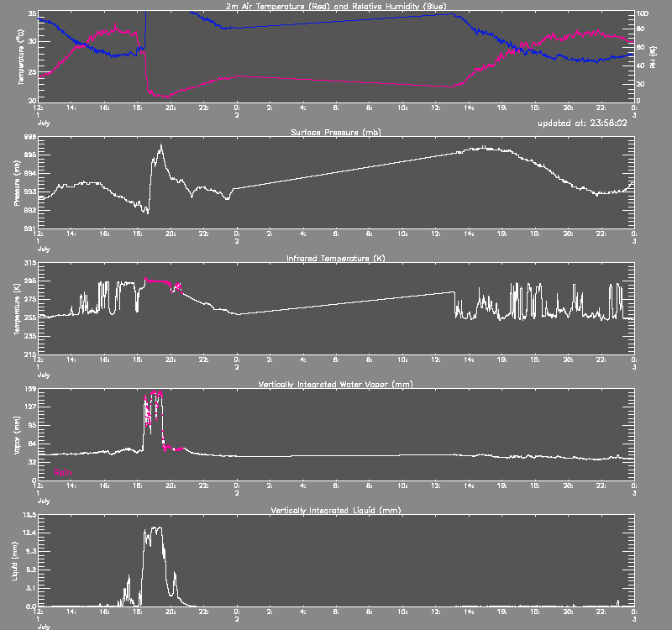Click the 'Vapor (mm)' axis label
This screenshot has height=630, width=672.
click(17, 435)
